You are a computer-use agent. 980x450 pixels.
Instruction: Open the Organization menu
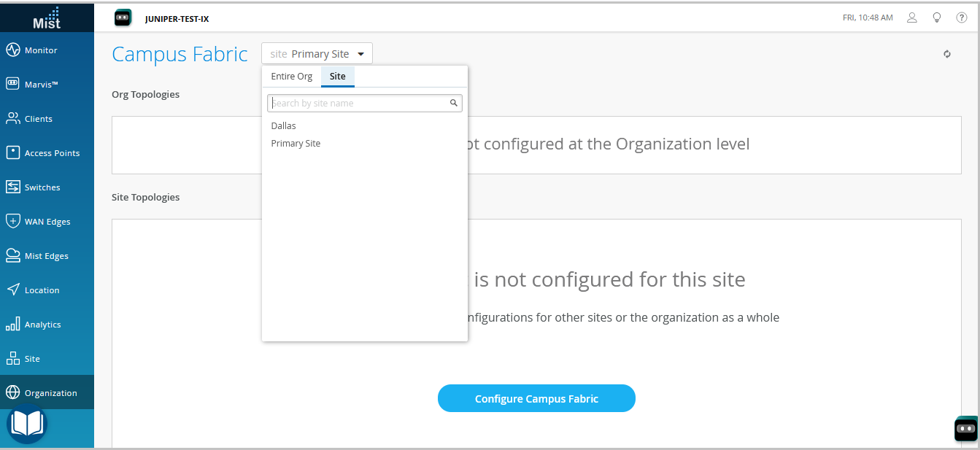(x=50, y=393)
